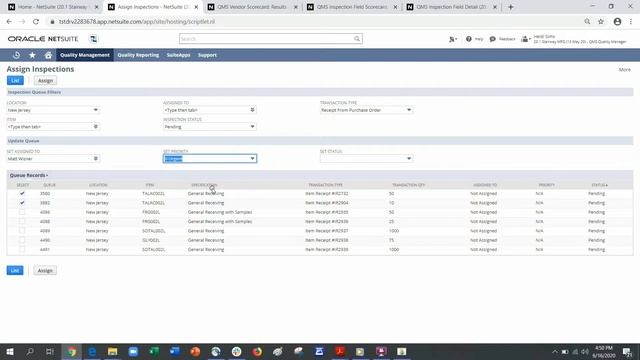640x360 pixels.
Task: Open the user role icon for Heidi
Action: point(525,39)
